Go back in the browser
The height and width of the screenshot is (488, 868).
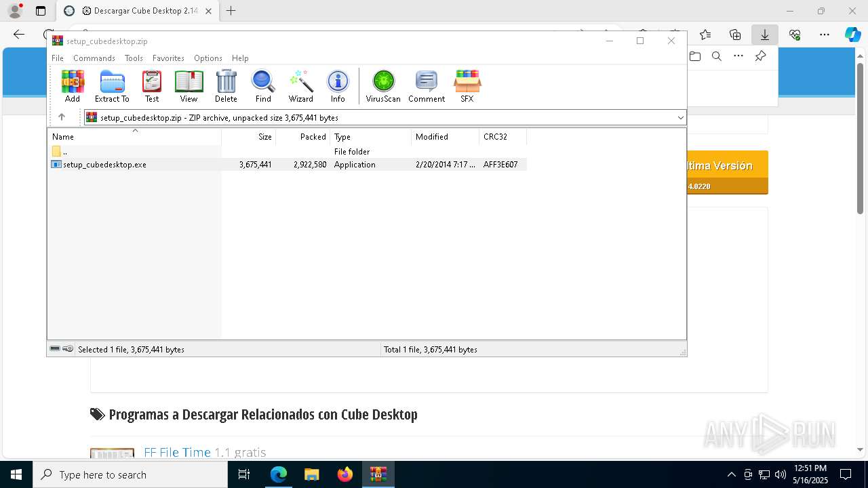click(19, 35)
